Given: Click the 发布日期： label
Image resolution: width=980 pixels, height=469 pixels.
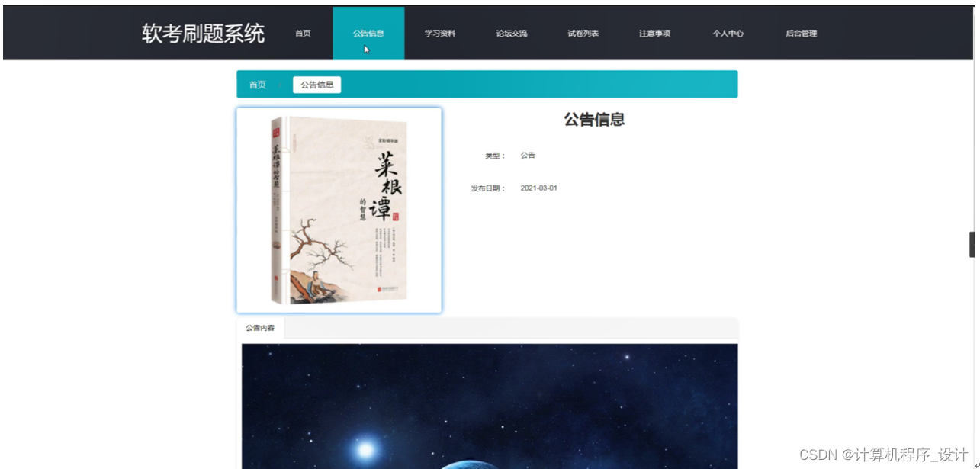Looking at the screenshot, I should 488,188.
